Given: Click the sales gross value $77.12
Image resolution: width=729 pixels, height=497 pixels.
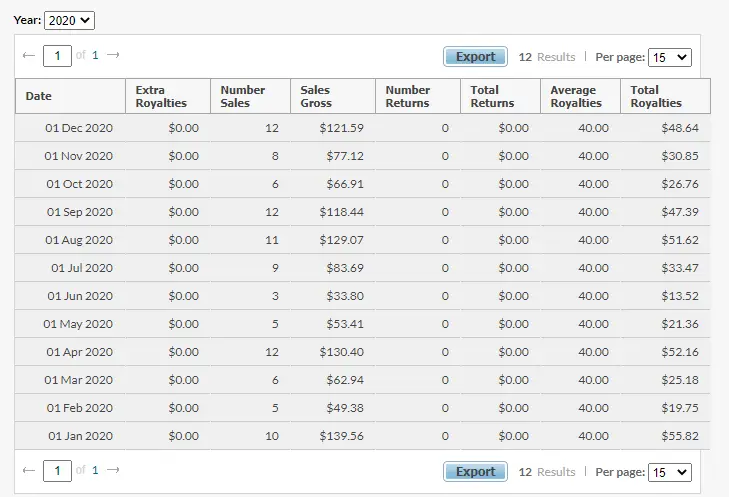Looking at the screenshot, I should pos(345,156).
